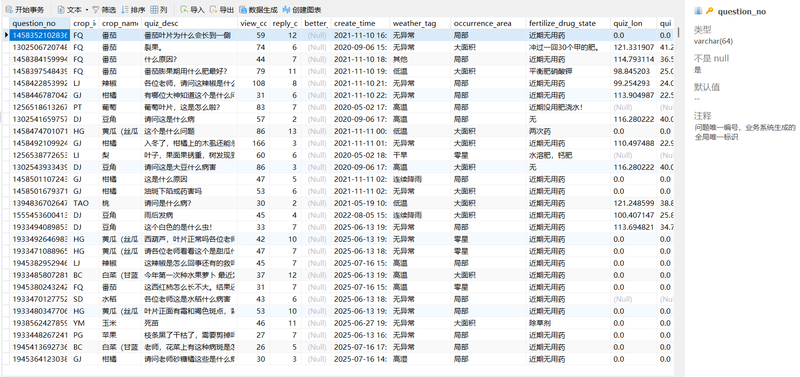
Task: Select the crop name cell '苹果'
Action: pyautogui.click(x=120, y=335)
